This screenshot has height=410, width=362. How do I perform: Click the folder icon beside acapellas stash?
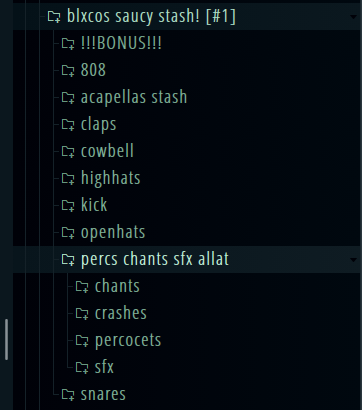tap(68, 97)
